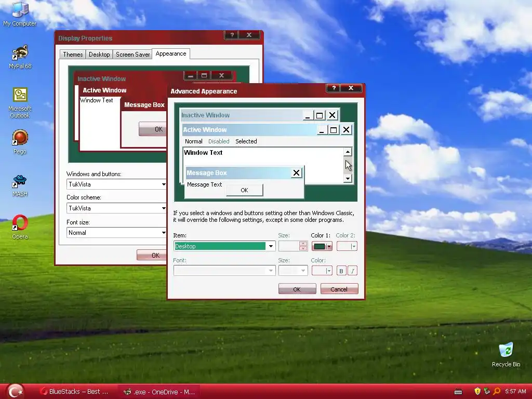Select the MyPal 68 desktop shortcut

coord(20,57)
